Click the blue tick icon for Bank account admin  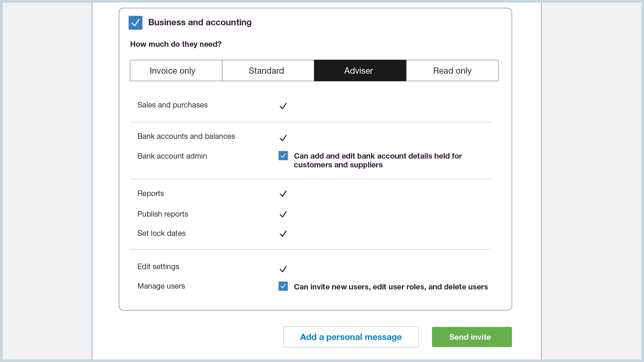click(x=283, y=156)
